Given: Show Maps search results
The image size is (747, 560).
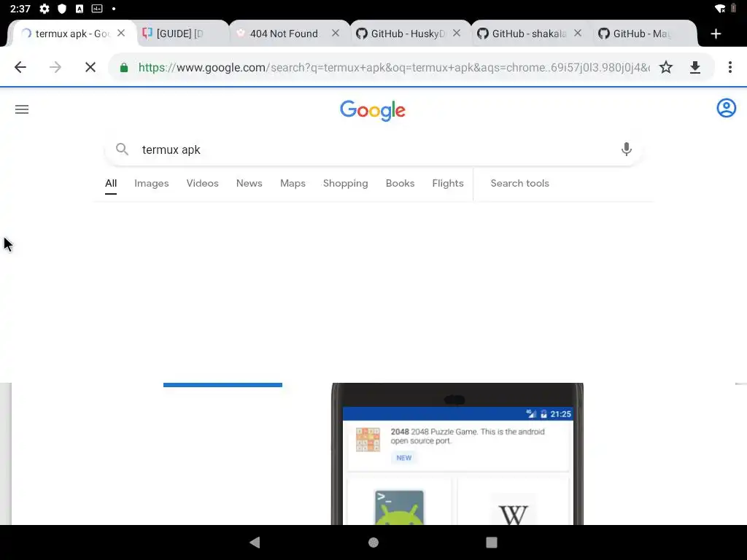Looking at the screenshot, I should coord(293,183).
